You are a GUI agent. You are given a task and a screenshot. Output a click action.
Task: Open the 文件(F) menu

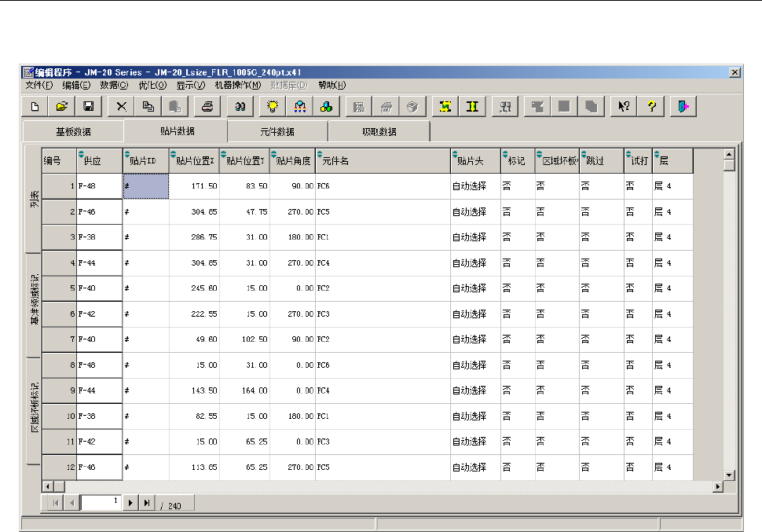(38, 85)
